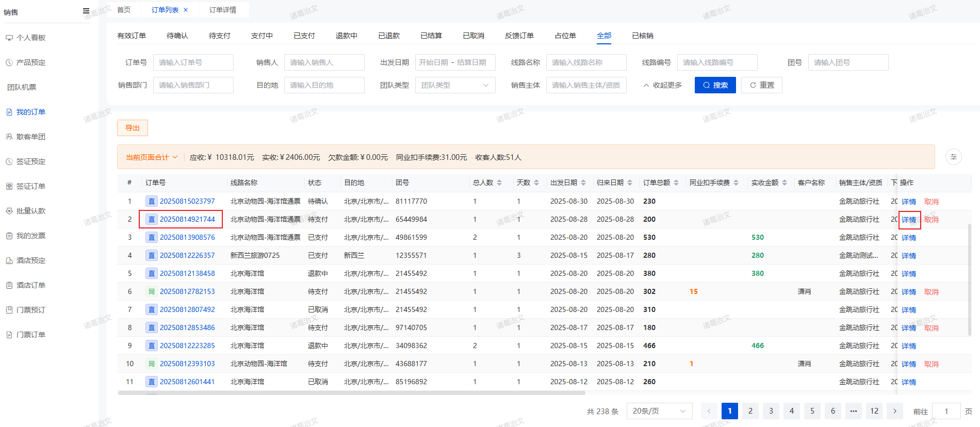This screenshot has width=980, height=427.
Task: Click the 酒店预定 building icon
Action: click(x=9, y=260)
